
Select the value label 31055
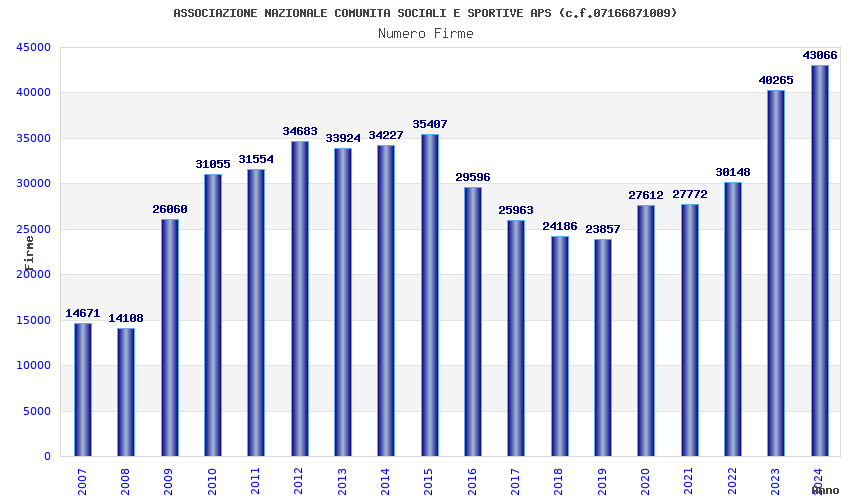coord(213,164)
